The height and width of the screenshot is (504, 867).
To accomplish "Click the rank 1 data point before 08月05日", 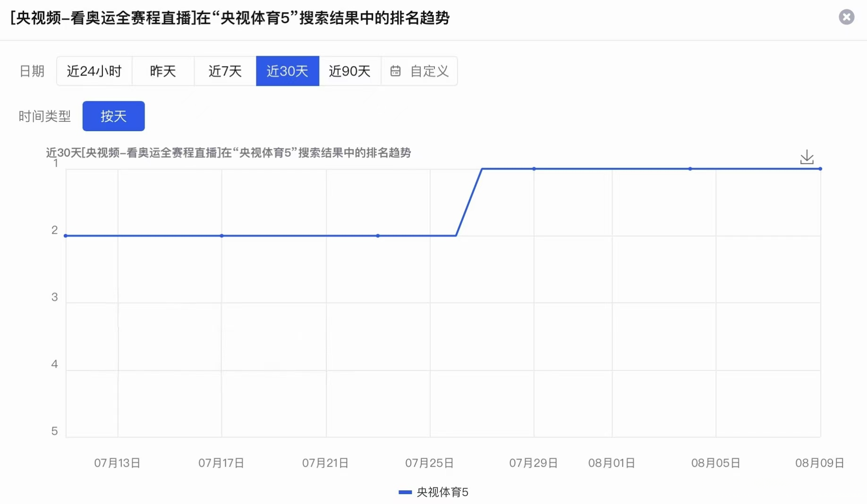I will [x=690, y=168].
